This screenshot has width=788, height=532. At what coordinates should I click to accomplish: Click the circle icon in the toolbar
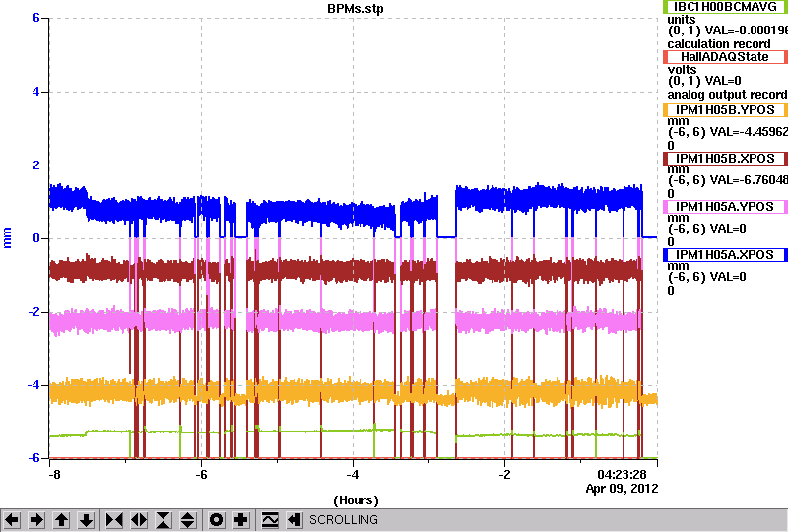coord(216,520)
